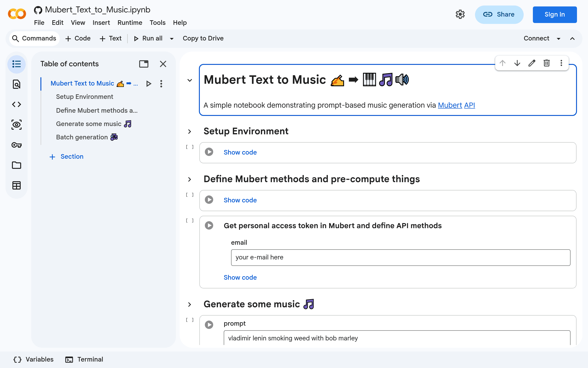Add a Code cell
This screenshot has width=588, height=368.
pyautogui.click(x=78, y=38)
